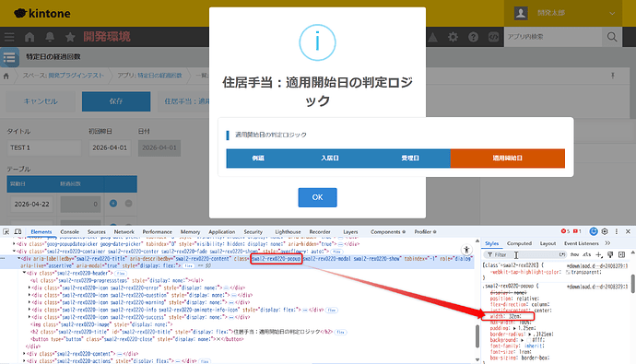Click the DevTools issues count badge
The height and width of the screenshot is (364, 636).
(577, 231)
